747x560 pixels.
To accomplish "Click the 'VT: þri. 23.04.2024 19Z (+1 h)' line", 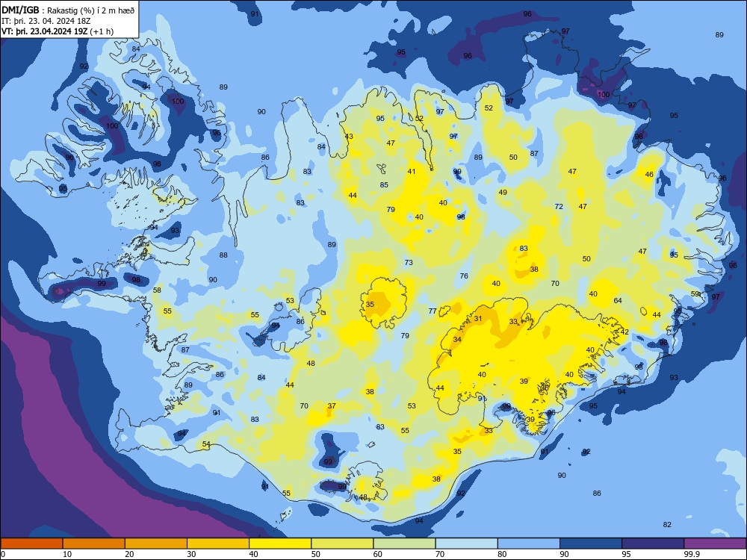I will coord(58,31).
